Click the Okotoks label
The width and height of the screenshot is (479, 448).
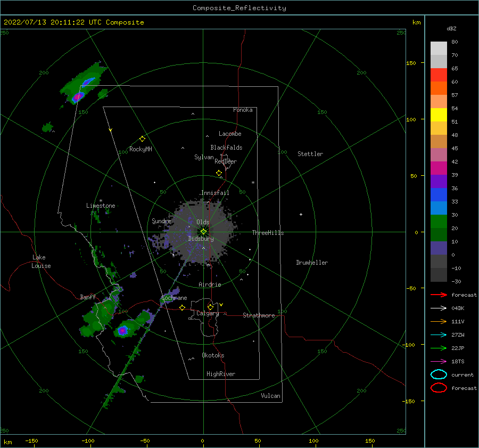coord(213,355)
